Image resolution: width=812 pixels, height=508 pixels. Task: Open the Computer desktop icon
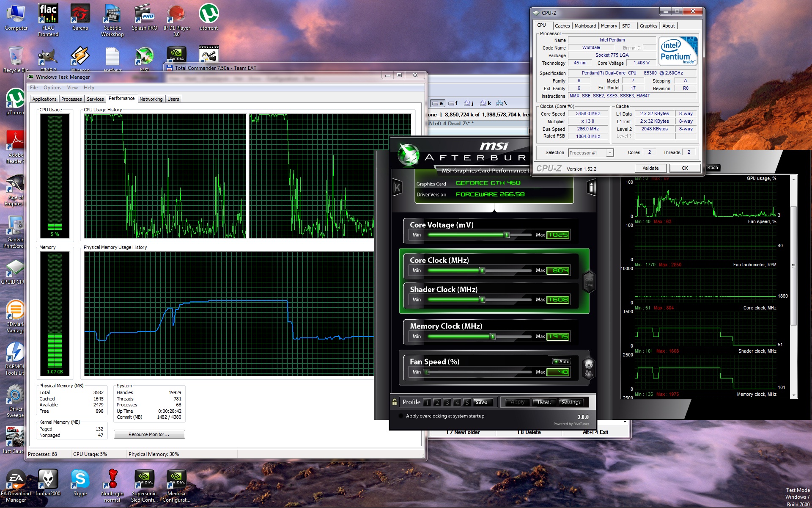point(16,18)
